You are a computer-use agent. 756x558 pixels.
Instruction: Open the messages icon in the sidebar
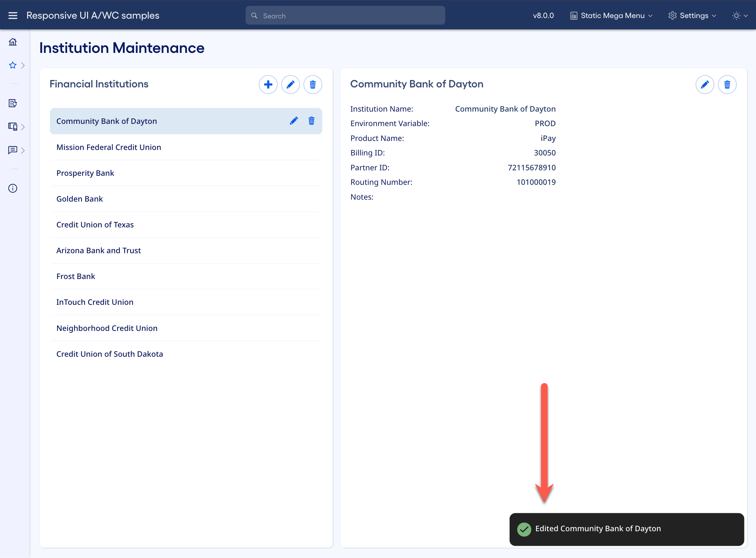pos(13,150)
